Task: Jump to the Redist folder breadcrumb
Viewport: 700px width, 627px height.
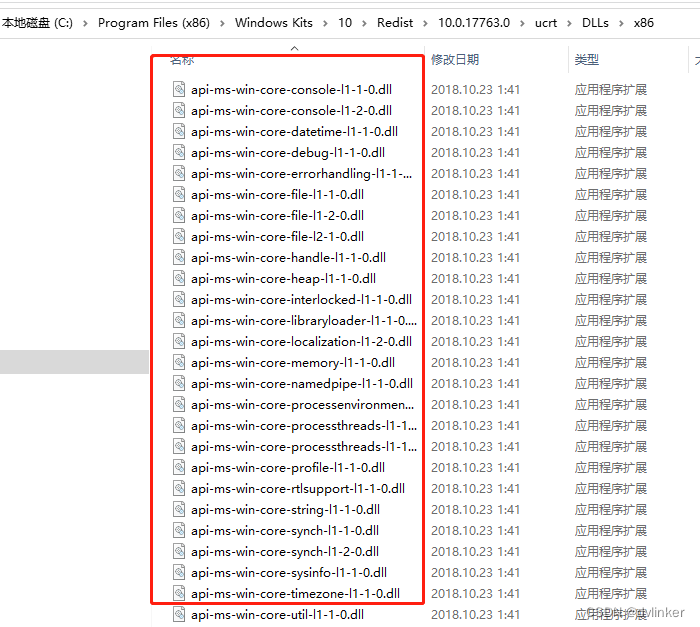Action: pyautogui.click(x=395, y=23)
